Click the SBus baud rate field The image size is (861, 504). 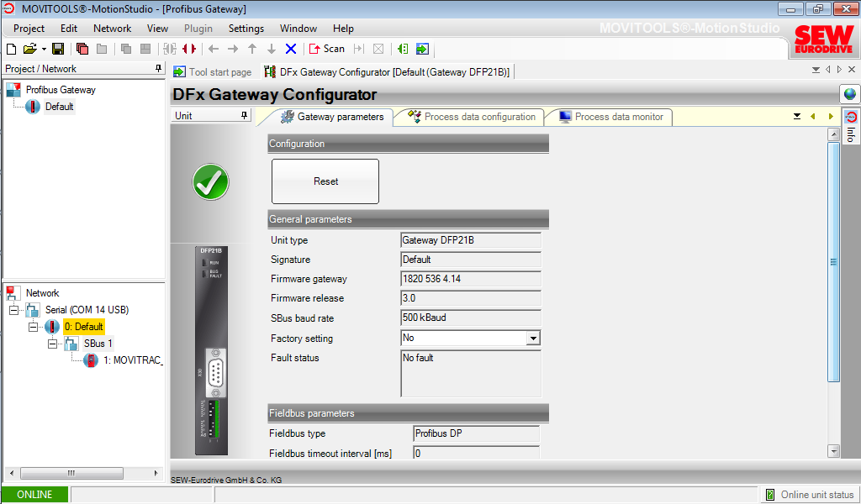coord(471,318)
